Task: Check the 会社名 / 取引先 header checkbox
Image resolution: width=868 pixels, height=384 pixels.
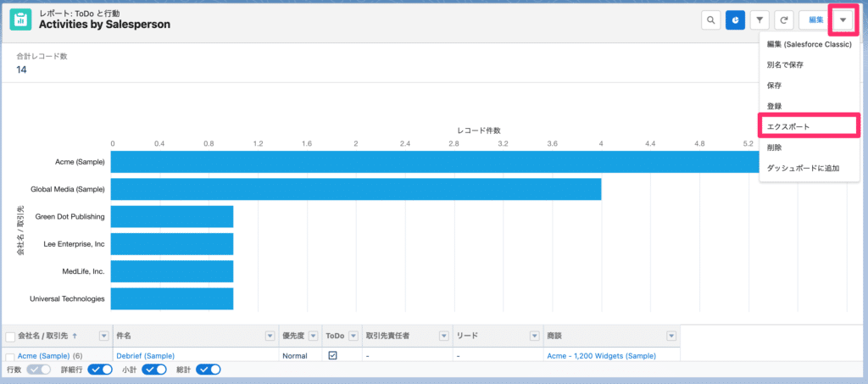Action: pos(10,337)
